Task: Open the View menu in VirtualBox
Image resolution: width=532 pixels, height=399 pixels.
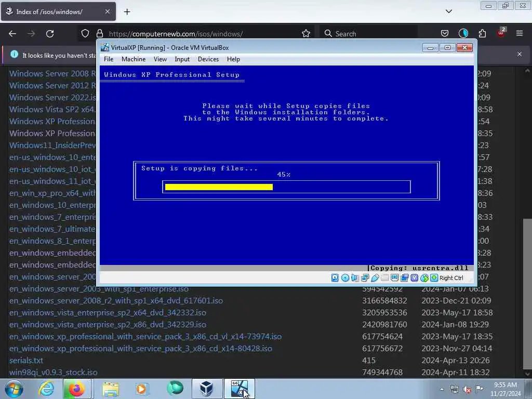Action: [160, 59]
